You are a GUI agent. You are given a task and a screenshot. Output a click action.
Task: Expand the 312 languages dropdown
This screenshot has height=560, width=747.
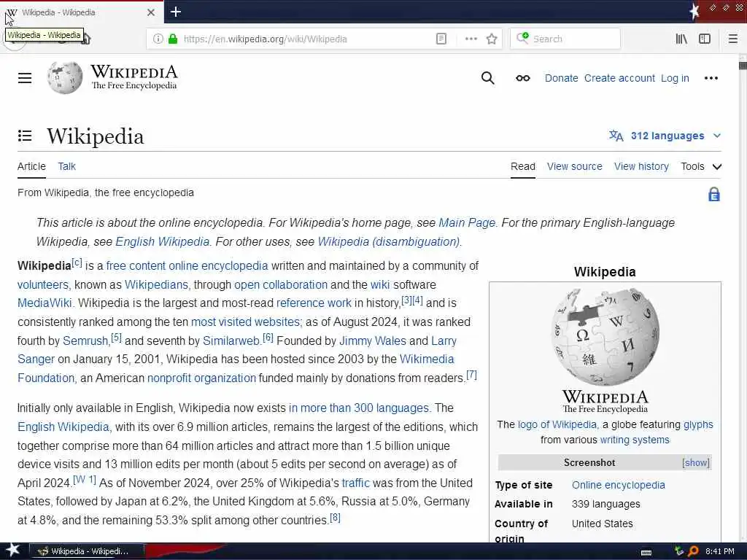[665, 136]
